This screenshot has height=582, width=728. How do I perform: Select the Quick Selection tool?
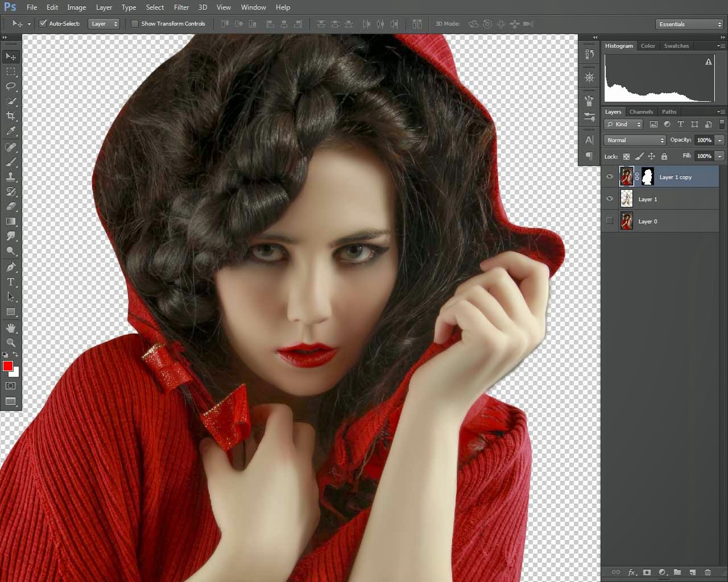click(11, 101)
